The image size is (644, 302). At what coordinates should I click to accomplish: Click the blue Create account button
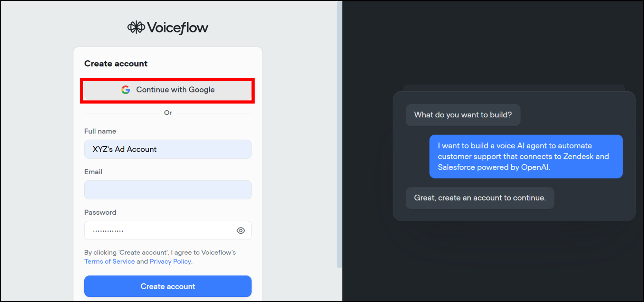click(168, 286)
